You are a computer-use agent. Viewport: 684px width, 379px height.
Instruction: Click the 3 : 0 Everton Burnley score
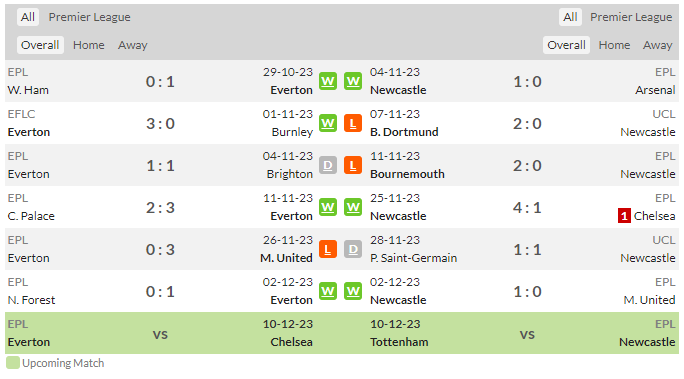tap(160, 123)
